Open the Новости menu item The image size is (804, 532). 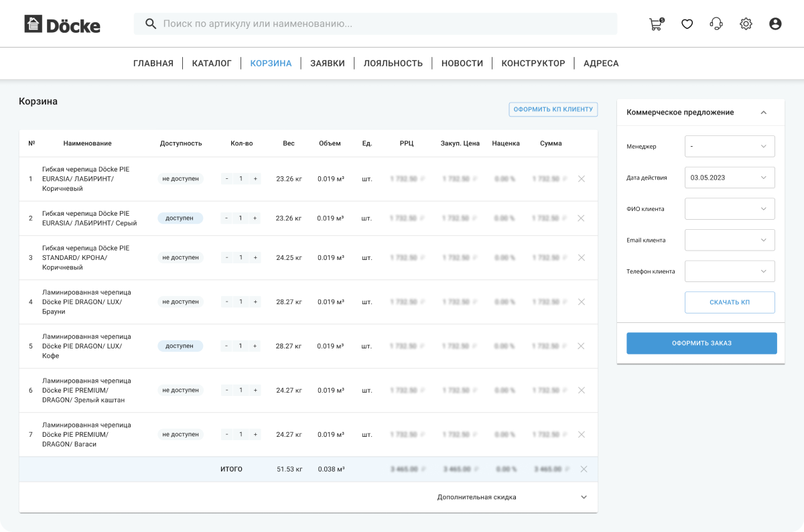[x=462, y=63]
